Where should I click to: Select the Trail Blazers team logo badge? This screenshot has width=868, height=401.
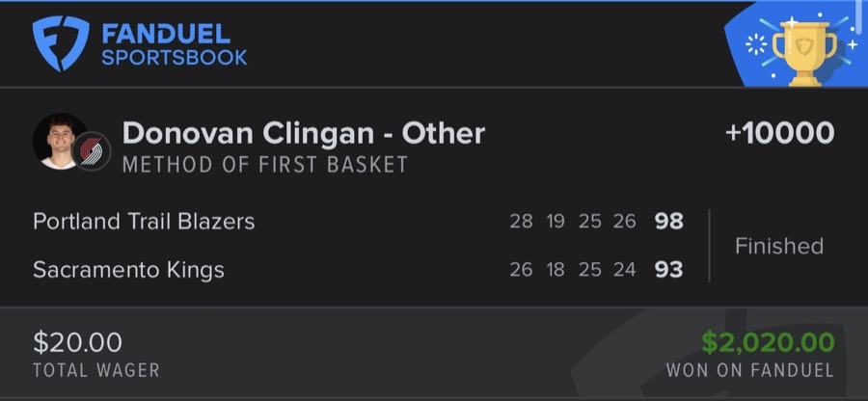[93, 151]
